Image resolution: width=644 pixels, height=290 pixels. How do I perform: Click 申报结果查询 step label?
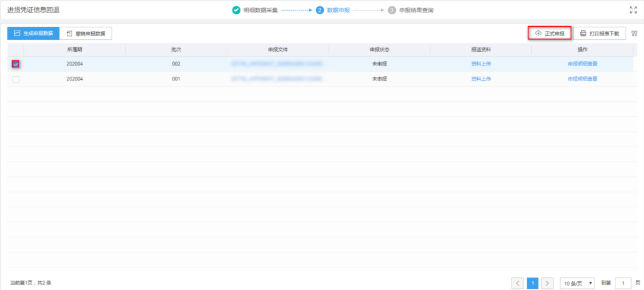click(x=416, y=10)
